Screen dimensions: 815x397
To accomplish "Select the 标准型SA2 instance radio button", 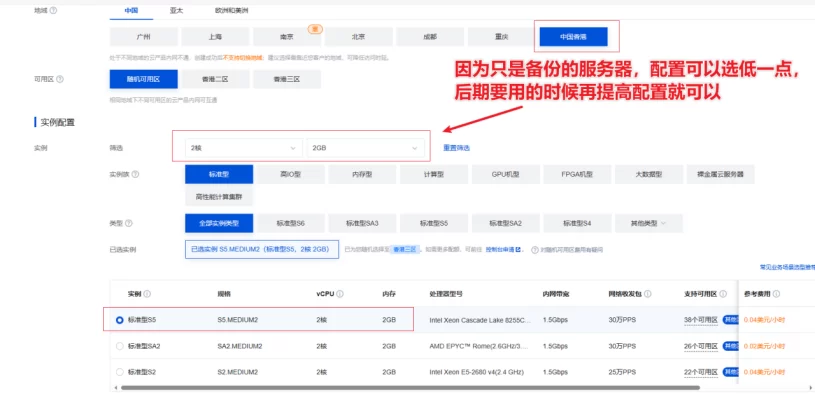I will pyautogui.click(x=120, y=346).
